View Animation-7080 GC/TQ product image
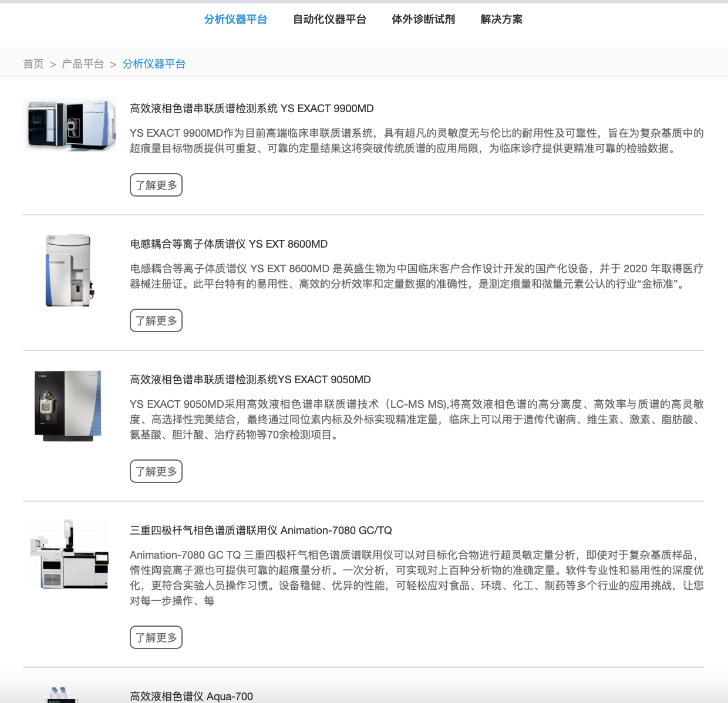 pyautogui.click(x=69, y=555)
